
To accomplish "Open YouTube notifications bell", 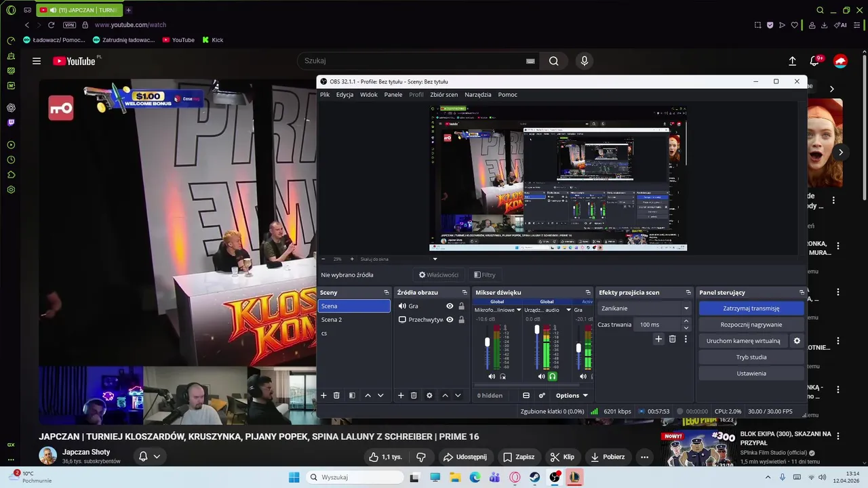I will coord(814,61).
